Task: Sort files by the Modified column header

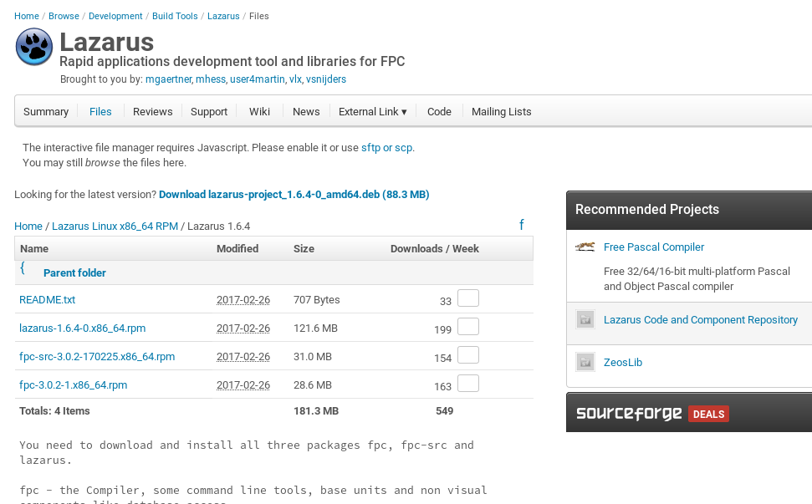Action: pyautogui.click(x=237, y=249)
